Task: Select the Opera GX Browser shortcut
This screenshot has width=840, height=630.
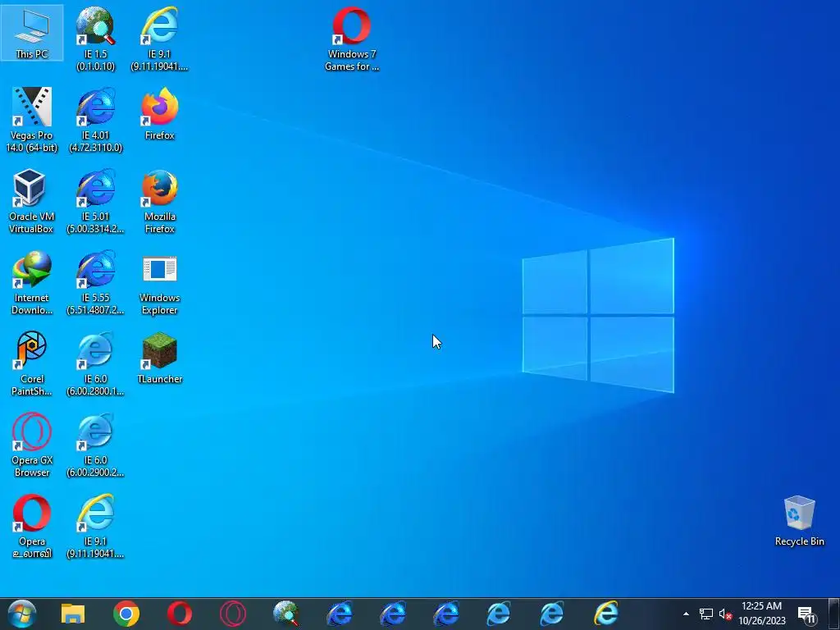Action: tap(32, 444)
